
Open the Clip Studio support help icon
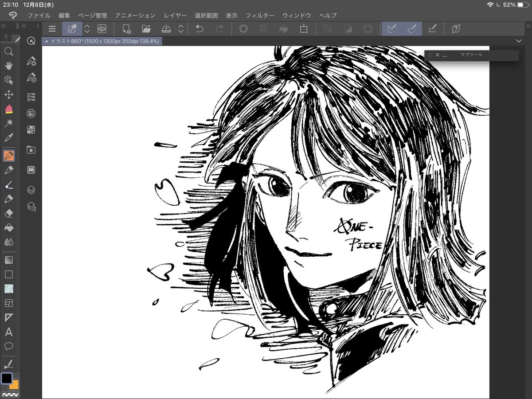pos(456,29)
